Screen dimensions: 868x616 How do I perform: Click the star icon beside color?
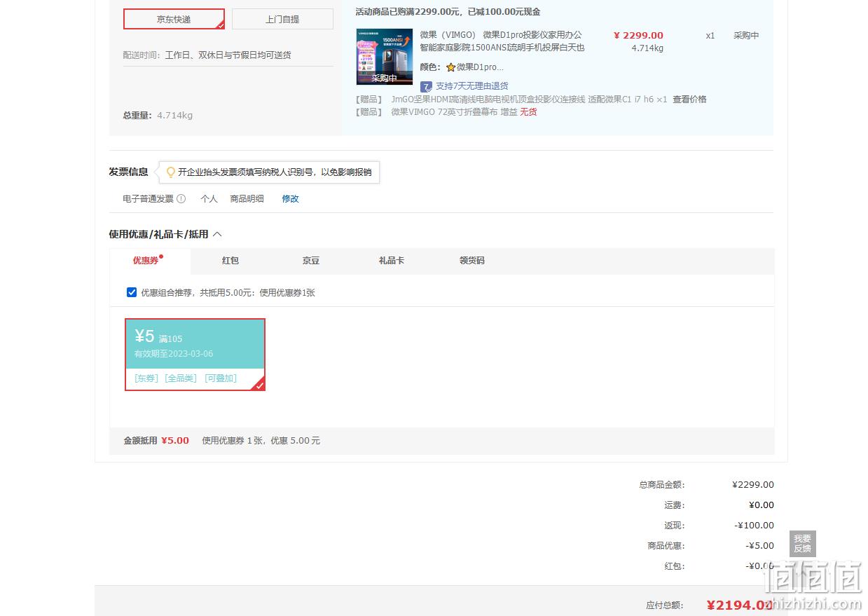[x=450, y=67]
